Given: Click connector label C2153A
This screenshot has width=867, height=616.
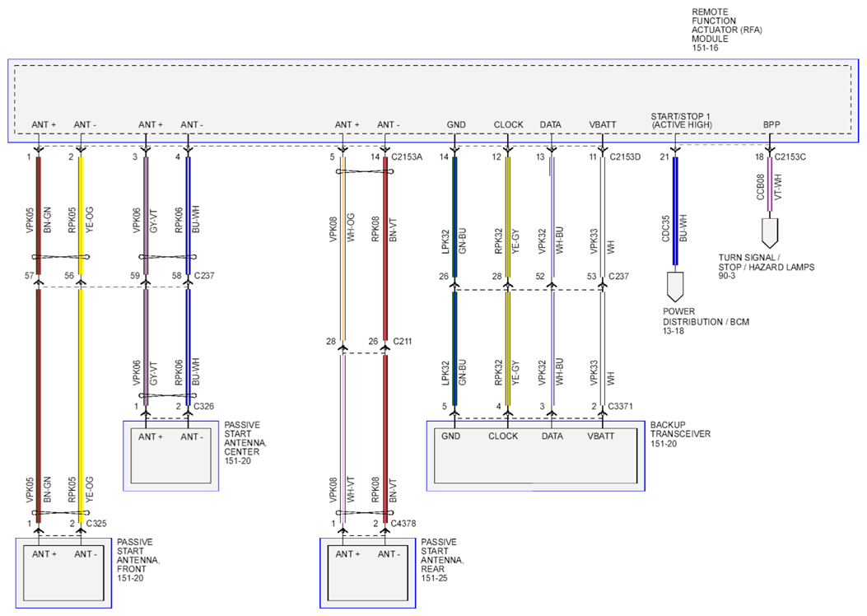Looking at the screenshot, I should (x=407, y=157).
